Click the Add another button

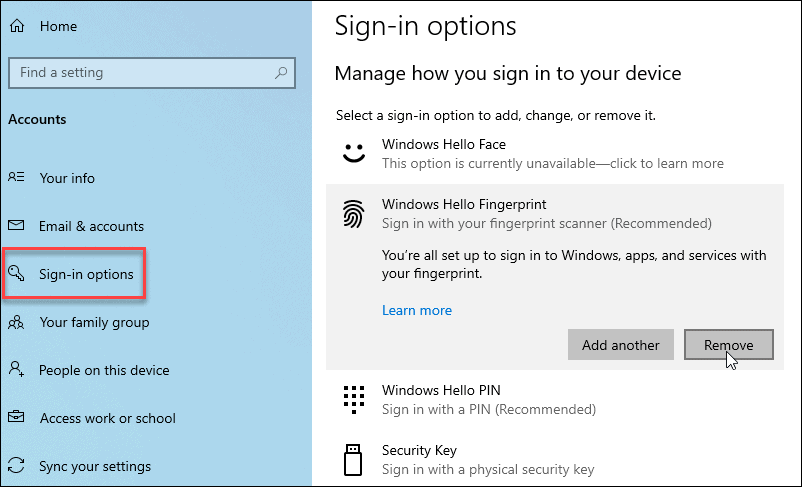pyautogui.click(x=620, y=345)
